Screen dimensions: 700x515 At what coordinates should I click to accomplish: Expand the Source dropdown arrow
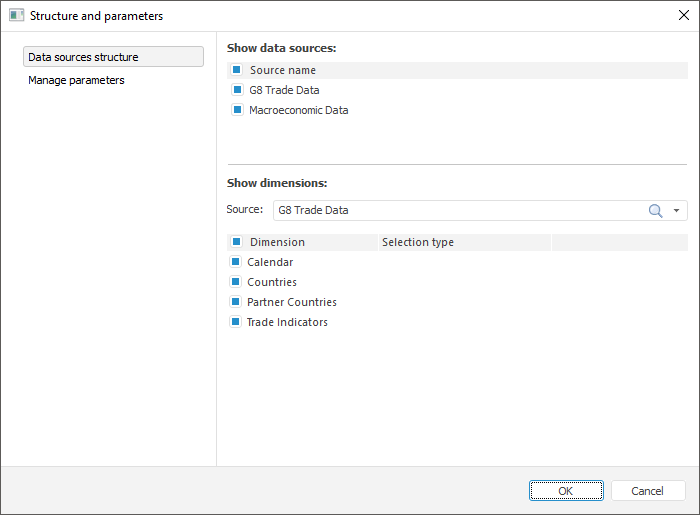[677, 210]
